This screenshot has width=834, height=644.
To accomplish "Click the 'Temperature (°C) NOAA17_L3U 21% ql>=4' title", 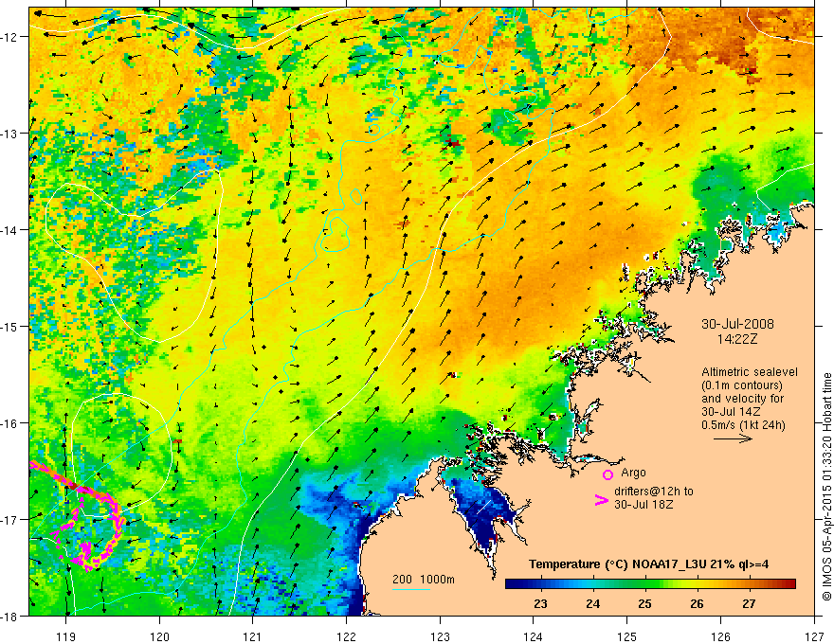I will pos(648,564).
